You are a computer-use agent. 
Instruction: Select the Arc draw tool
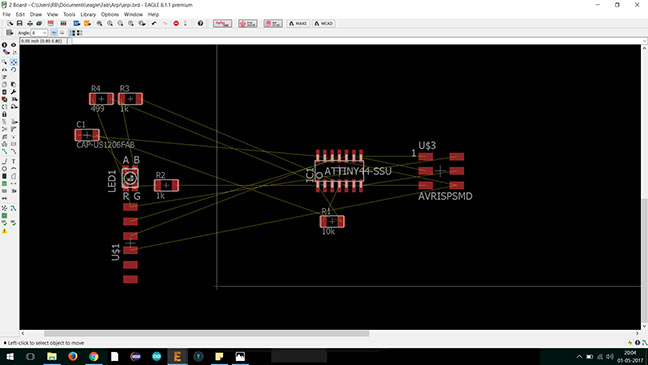pos(14,169)
